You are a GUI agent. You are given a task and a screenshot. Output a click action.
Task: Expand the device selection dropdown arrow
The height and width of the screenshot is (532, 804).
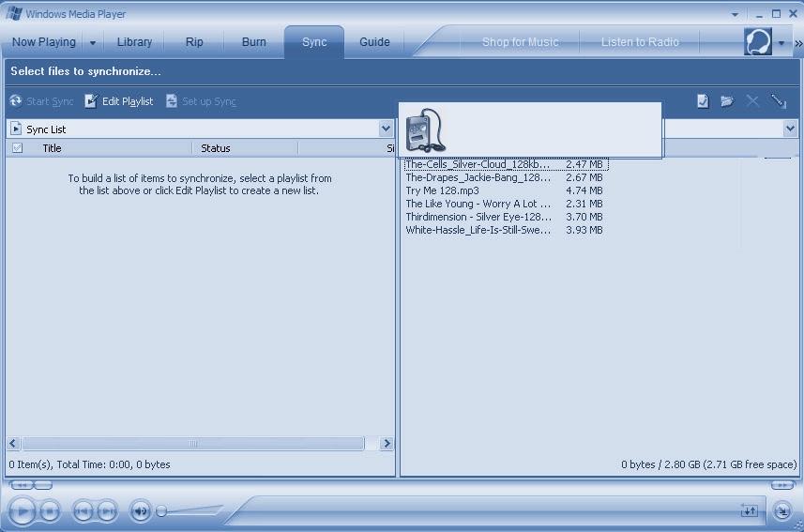[790, 129]
